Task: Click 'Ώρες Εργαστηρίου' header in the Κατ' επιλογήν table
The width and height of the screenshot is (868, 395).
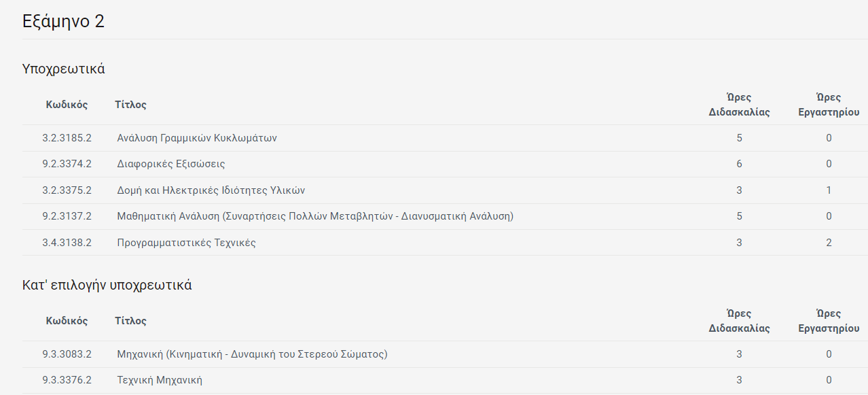Action: (x=829, y=321)
